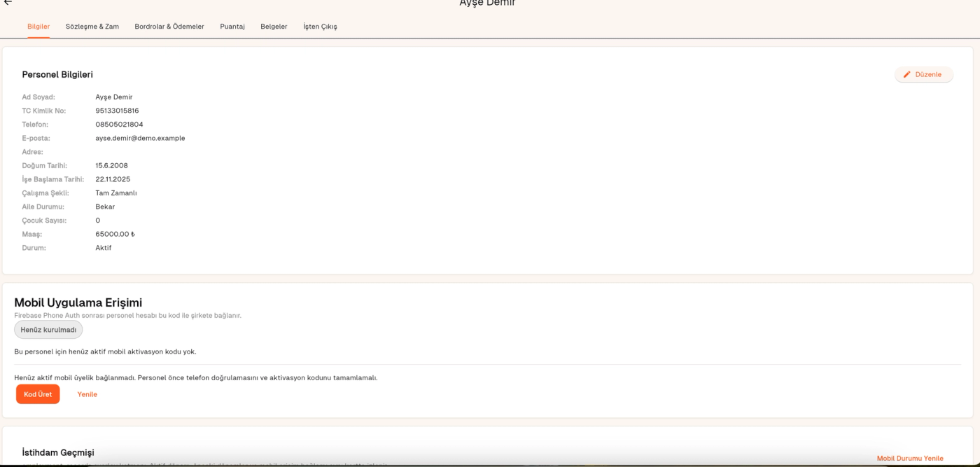
Task: Switch to the Belgeler tab
Action: click(x=274, y=27)
